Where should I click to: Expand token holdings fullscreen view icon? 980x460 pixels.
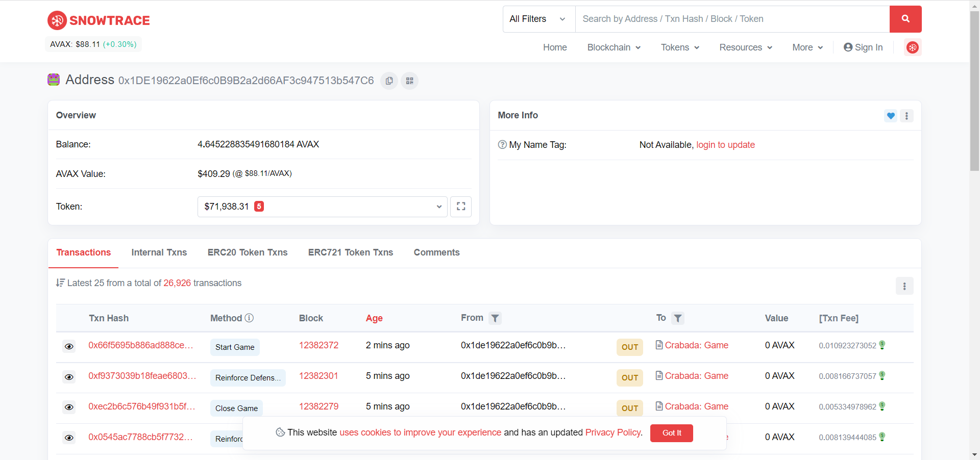pyautogui.click(x=461, y=207)
